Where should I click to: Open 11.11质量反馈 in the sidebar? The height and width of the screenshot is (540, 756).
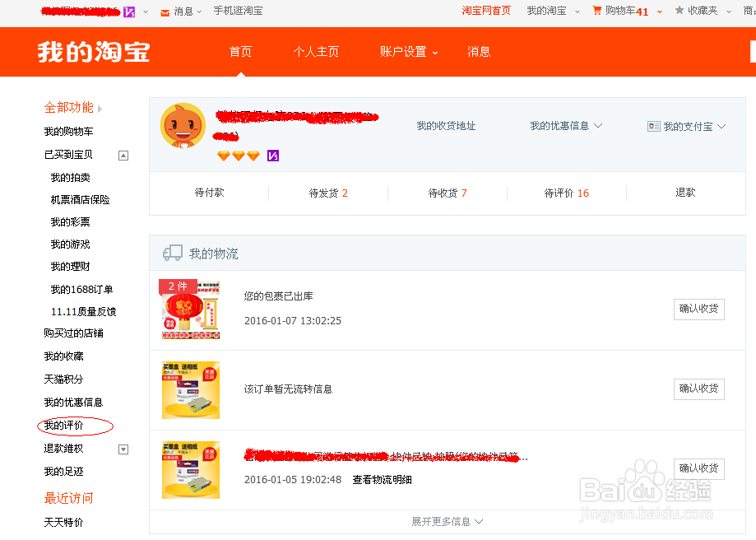click(83, 312)
